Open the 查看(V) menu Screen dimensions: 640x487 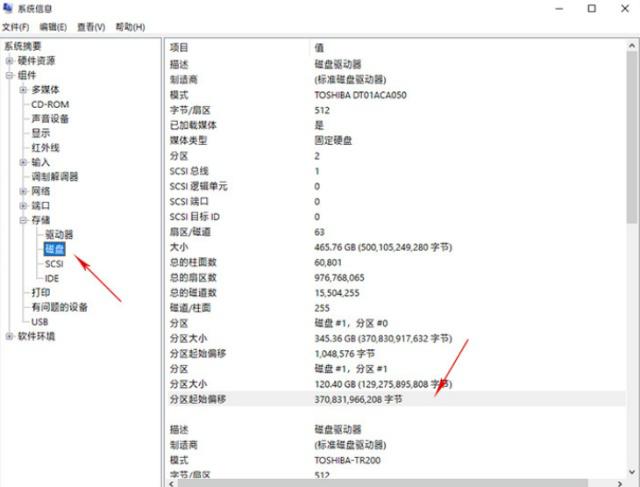point(91,27)
